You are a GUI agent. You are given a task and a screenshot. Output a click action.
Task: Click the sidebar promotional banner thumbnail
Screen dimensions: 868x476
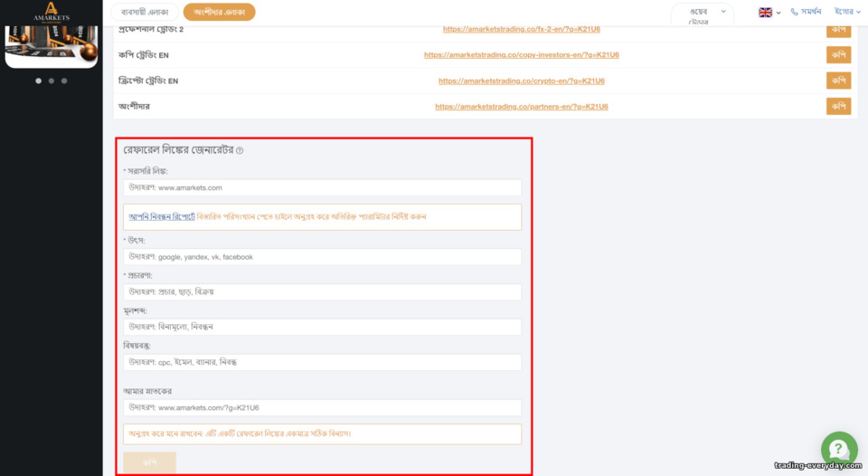(x=52, y=46)
